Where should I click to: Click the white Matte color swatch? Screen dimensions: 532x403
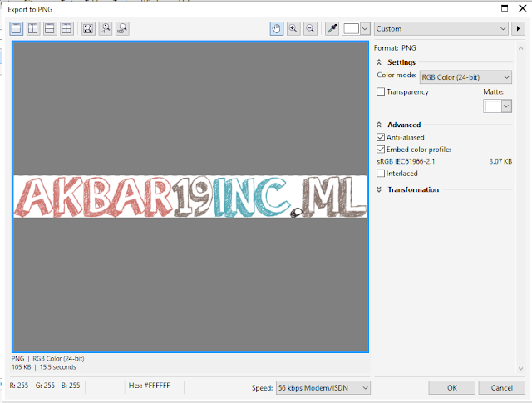pos(492,106)
